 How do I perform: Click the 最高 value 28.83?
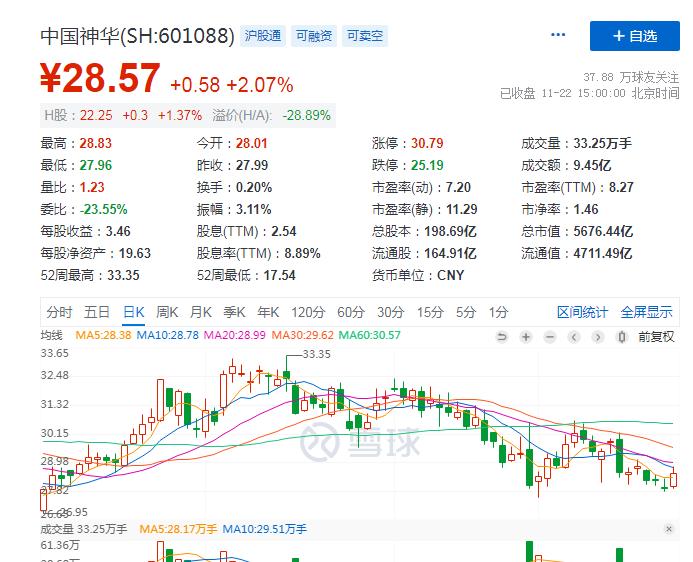95,144
